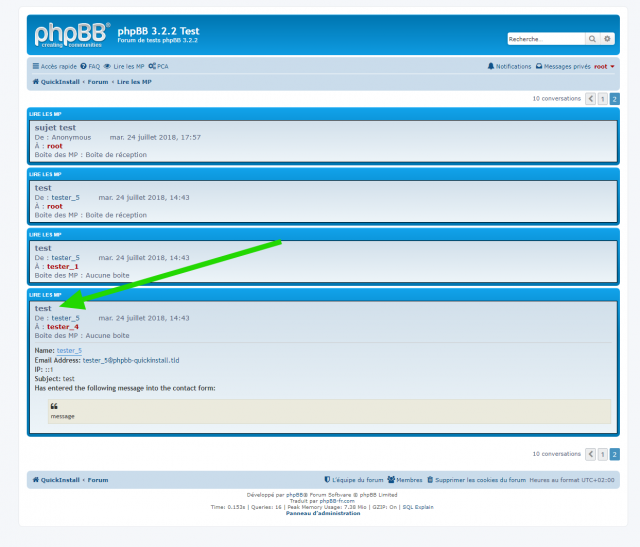Open Panneau d'administration link

point(320,513)
